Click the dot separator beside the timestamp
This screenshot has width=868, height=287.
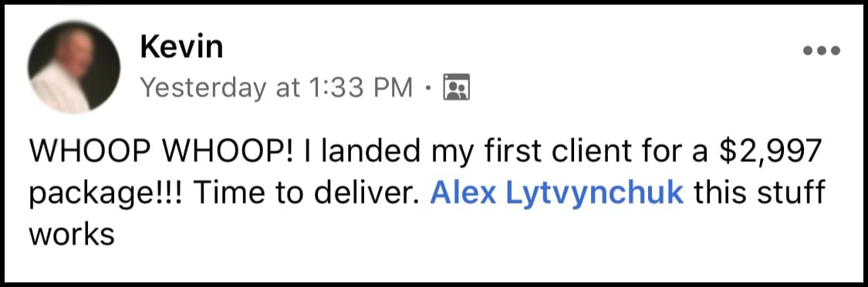click(428, 87)
